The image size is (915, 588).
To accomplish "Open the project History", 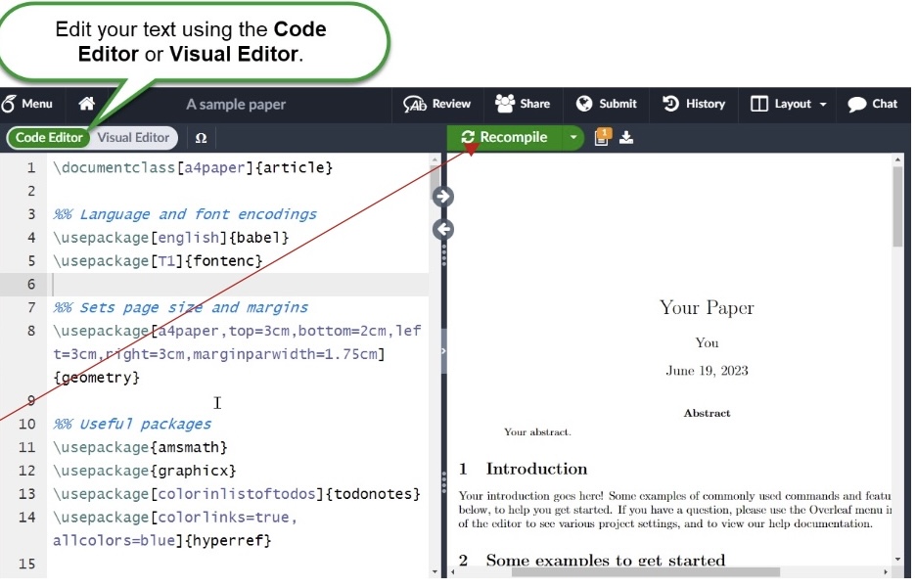I will pos(694,104).
